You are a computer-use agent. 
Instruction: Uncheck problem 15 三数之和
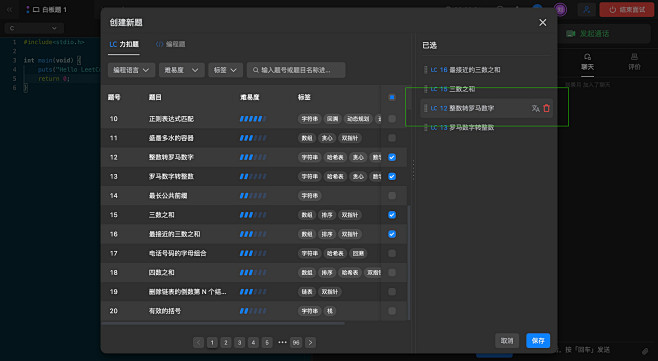(x=392, y=215)
